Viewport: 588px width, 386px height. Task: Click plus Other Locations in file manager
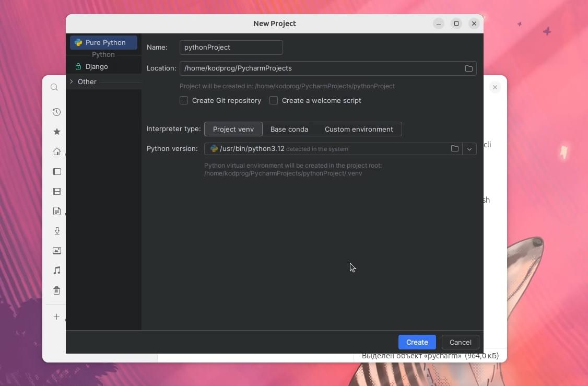[x=56, y=317]
